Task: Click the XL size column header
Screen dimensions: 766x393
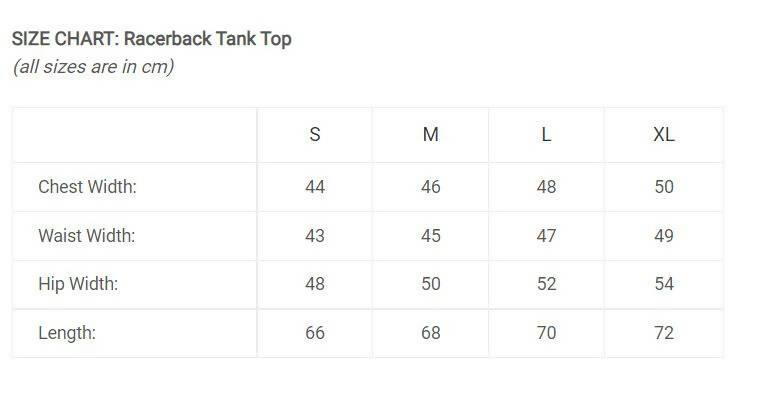Action: 664,134
